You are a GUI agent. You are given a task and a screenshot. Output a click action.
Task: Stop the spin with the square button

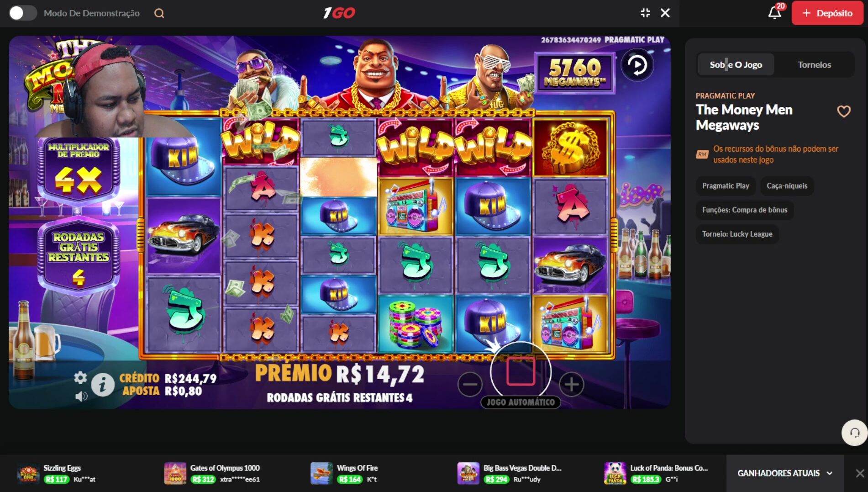[521, 371]
